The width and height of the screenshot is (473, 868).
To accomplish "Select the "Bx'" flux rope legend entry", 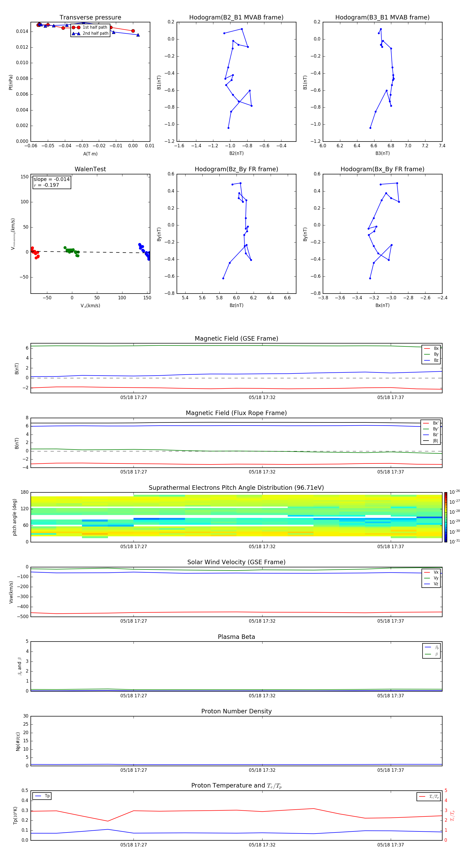I will 431,423.
